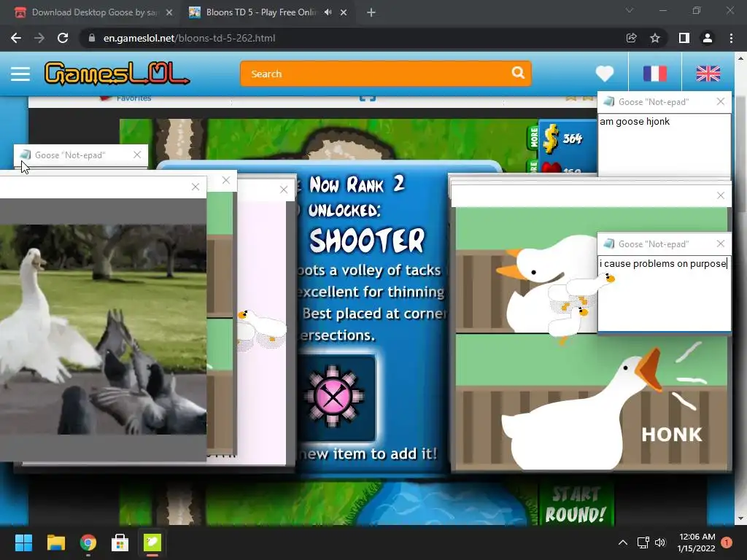Open the network tray icon
The width and height of the screenshot is (747, 560).
click(643, 542)
